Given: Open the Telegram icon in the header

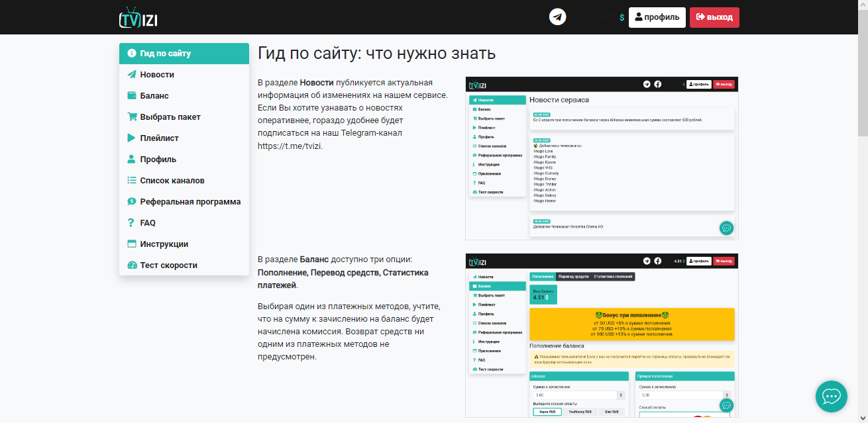Looking at the screenshot, I should [x=558, y=17].
